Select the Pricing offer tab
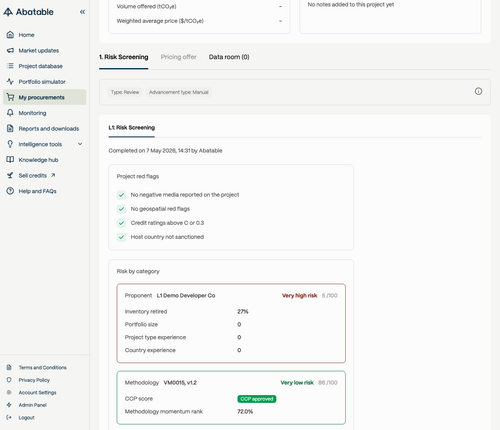The width and height of the screenshot is (500, 430). [179, 57]
